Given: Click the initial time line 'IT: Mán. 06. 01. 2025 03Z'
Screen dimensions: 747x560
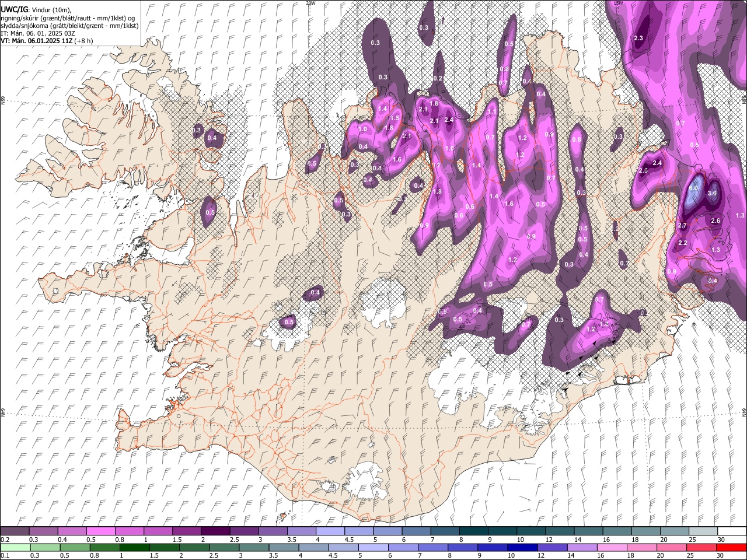Looking at the screenshot, I should pos(37,33).
